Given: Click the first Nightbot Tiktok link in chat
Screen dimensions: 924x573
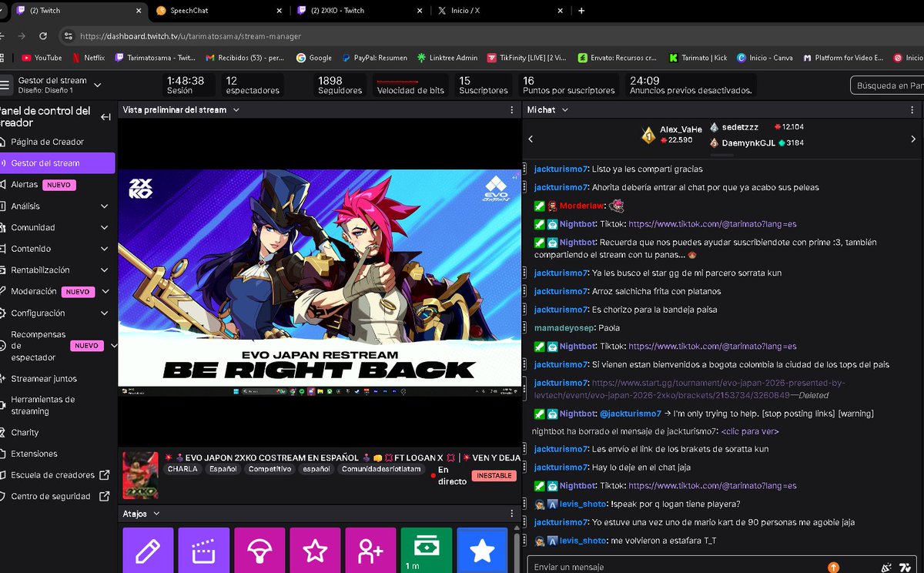Looking at the screenshot, I should (712, 224).
